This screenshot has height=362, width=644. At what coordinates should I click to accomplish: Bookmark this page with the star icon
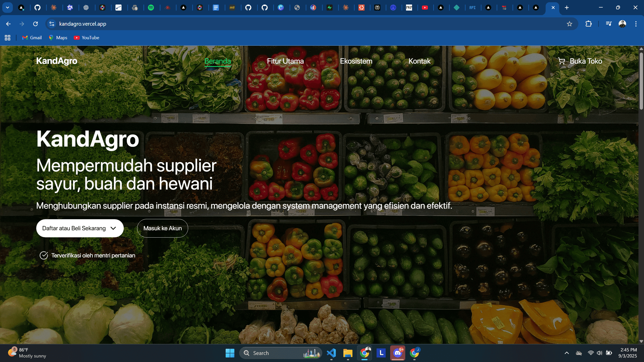pos(570,24)
